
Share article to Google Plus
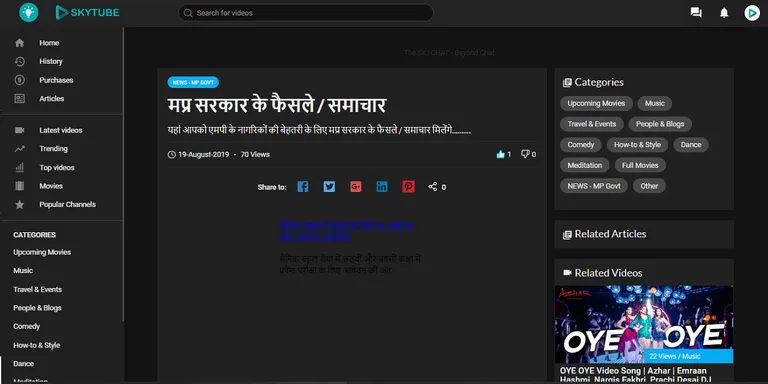click(356, 187)
